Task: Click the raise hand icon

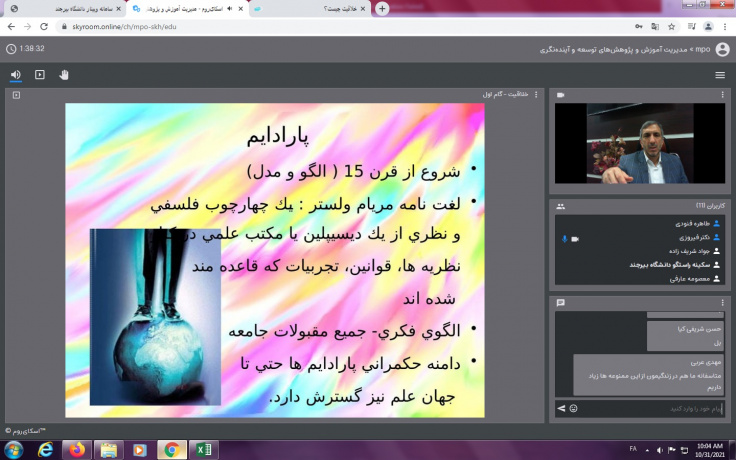Action: tap(64, 75)
